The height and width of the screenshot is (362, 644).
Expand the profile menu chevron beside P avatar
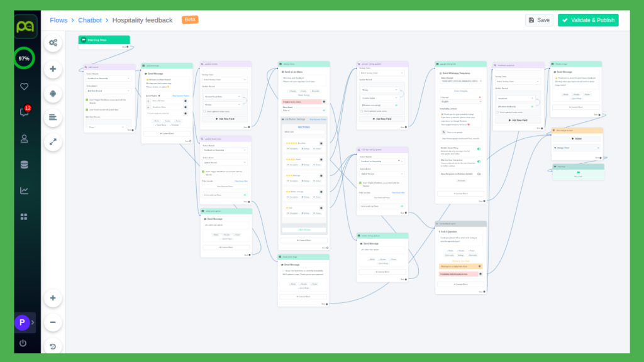point(33,322)
